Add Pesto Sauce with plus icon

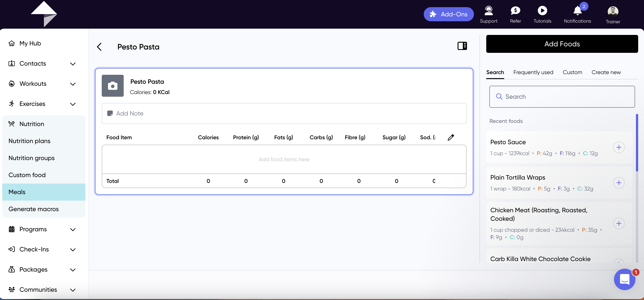(x=618, y=147)
